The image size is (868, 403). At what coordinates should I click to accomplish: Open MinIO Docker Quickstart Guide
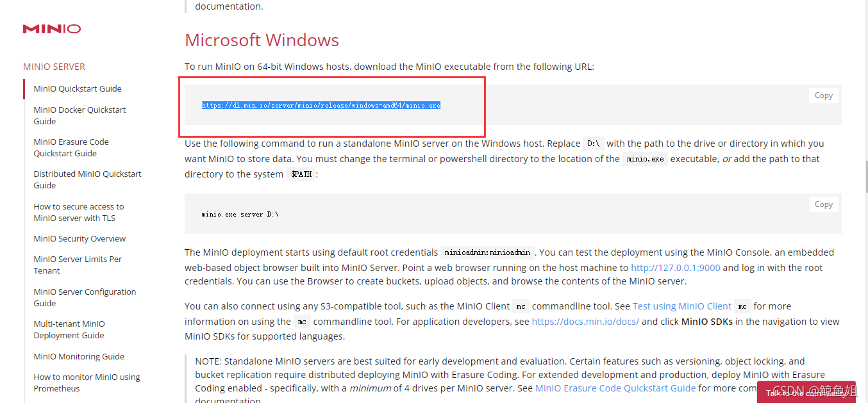tap(79, 115)
